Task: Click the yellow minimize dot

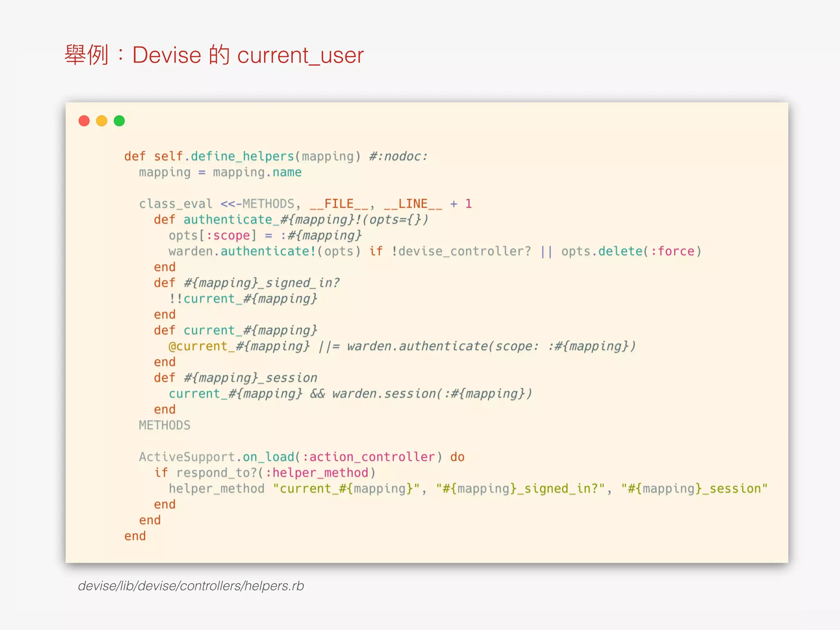Action: click(x=102, y=121)
